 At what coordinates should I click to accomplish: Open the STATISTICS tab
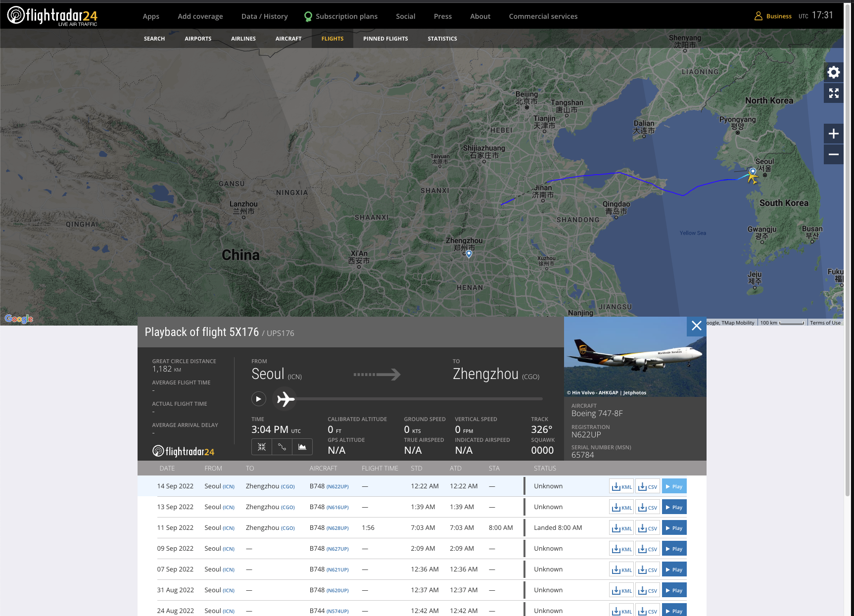[442, 39]
